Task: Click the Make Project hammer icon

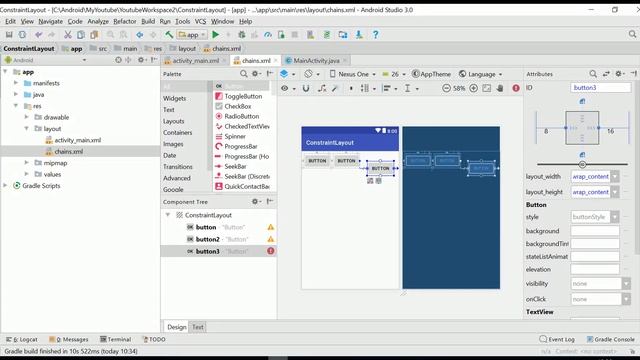Action: pos(169,35)
